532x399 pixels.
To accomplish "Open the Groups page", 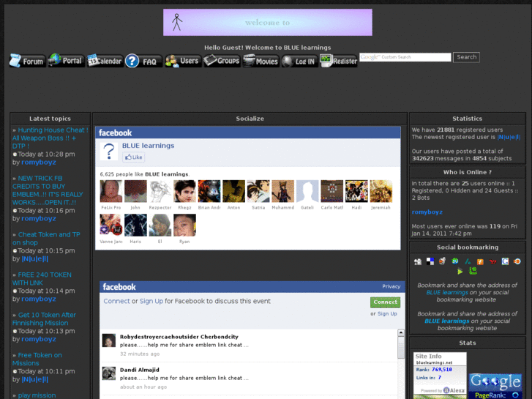I will click(222, 61).
